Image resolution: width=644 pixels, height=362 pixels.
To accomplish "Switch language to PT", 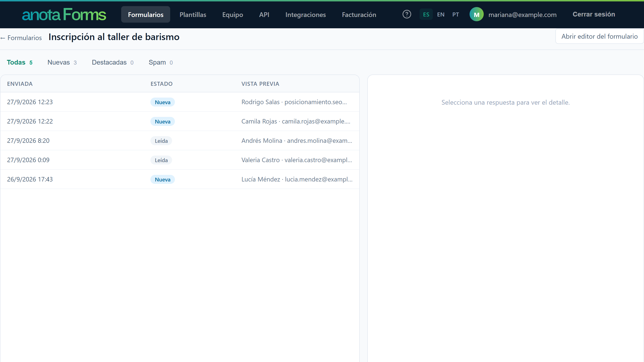I will click(455, 15).
